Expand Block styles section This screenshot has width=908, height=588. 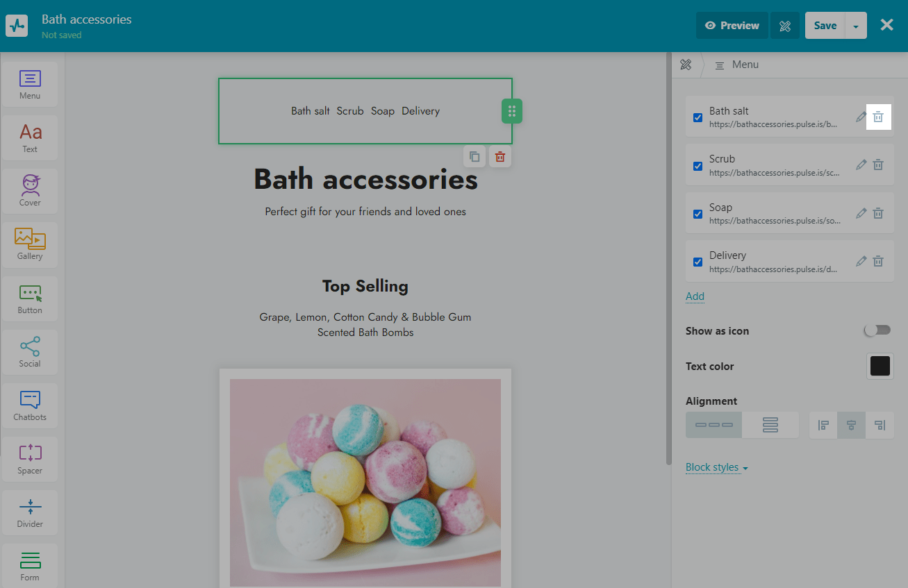click(716, 467)
